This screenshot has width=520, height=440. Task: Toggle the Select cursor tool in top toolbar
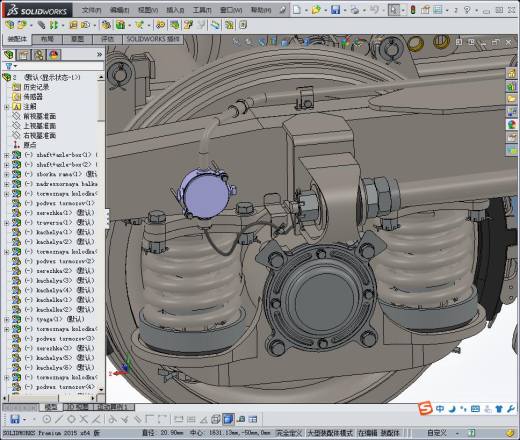tap(393, 10)
